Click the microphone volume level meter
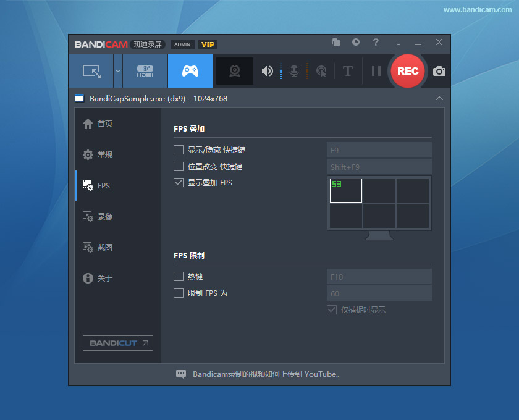This screenshot has width=519, height=420. tap(307, 71)
